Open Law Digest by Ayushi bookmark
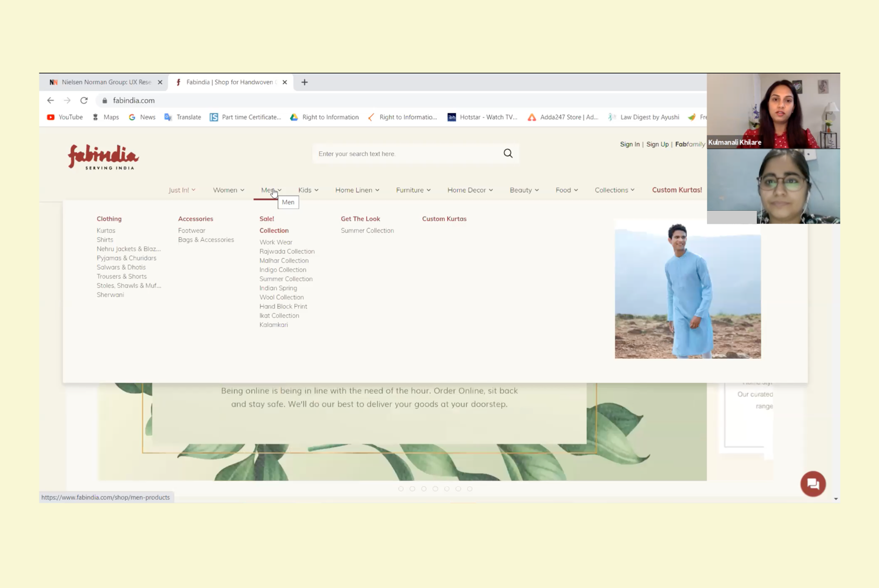 (644, 117)
